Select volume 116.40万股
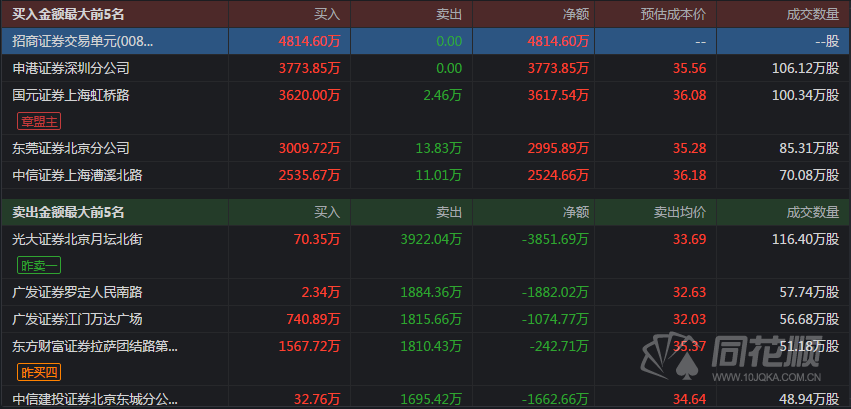Screen dimensions: 851x409 click(806, 239)
